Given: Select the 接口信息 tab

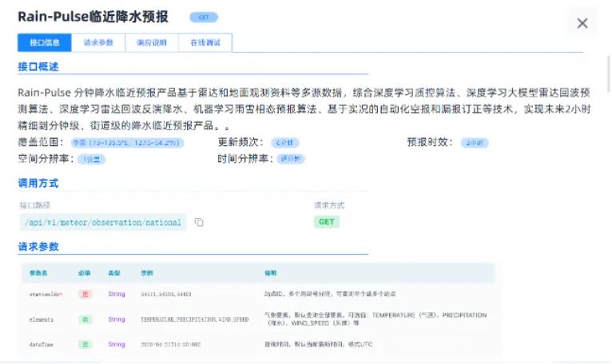Looking at the screenshot, I should [45, 42].
